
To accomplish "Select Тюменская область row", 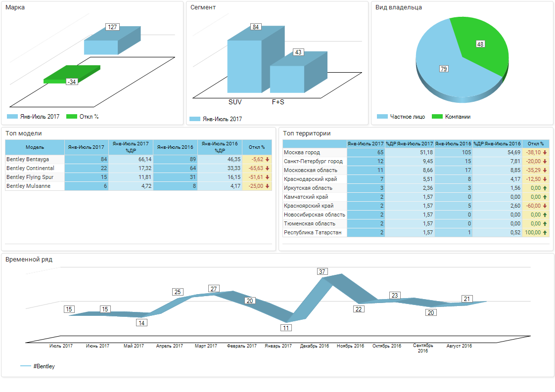I will (416, 223).
